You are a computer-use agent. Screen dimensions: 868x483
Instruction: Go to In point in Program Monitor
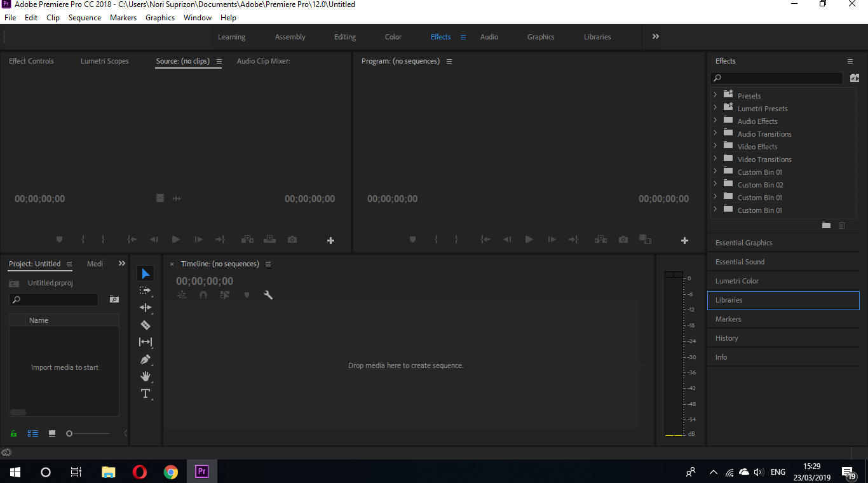[485, 240]
